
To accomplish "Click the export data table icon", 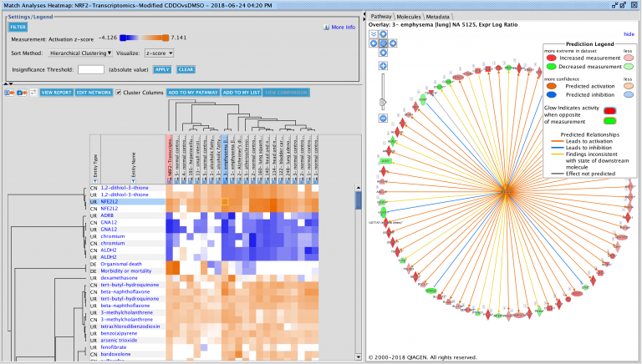I will click(9, 93).
